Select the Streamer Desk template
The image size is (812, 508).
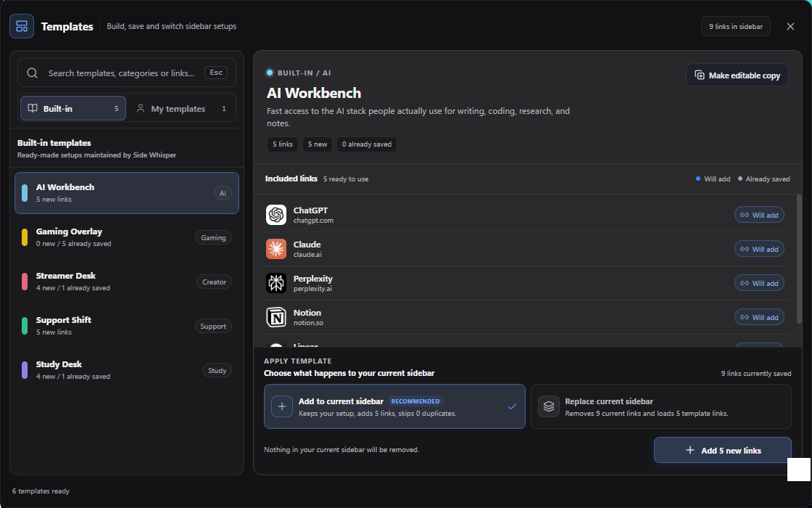(127, 282)
